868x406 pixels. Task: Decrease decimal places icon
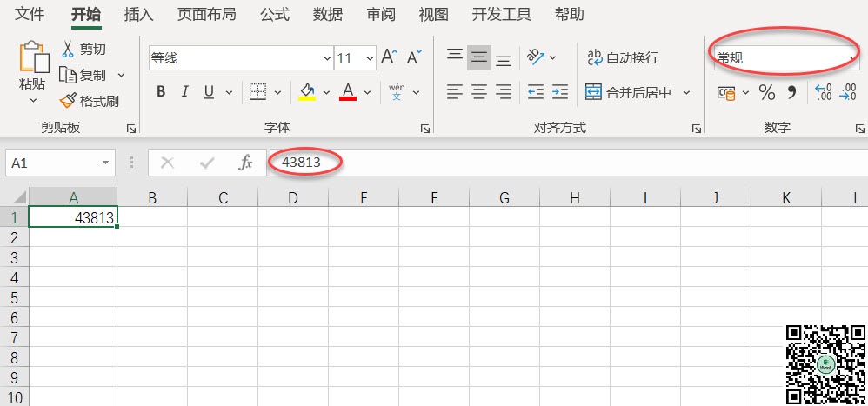click(x=848, y=92)
